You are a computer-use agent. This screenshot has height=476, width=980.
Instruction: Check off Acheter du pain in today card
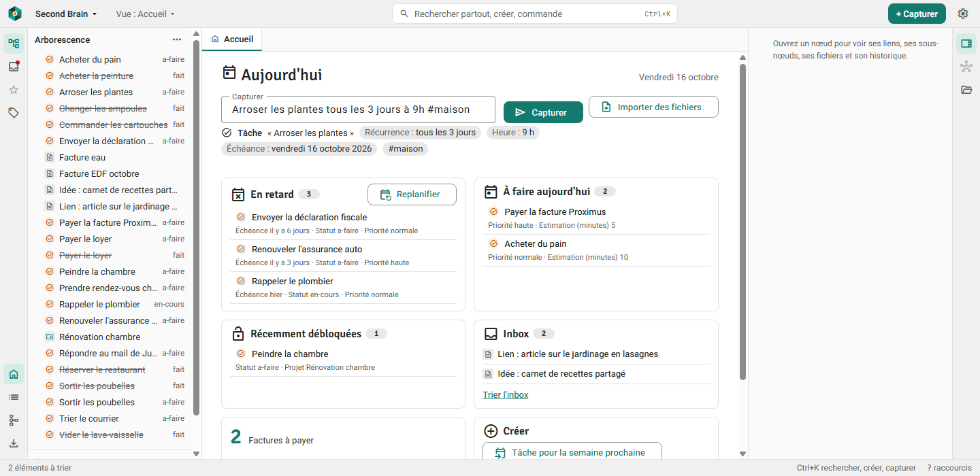click(494, 243)
